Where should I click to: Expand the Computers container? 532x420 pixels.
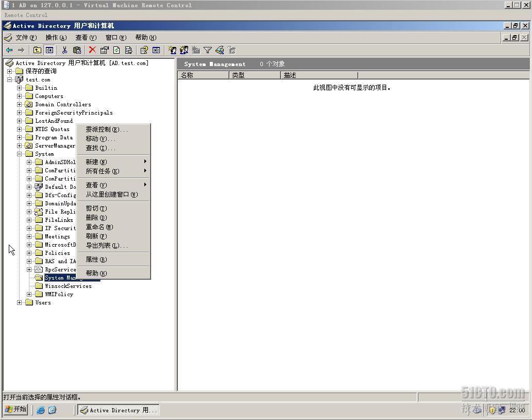pos(20,96)
